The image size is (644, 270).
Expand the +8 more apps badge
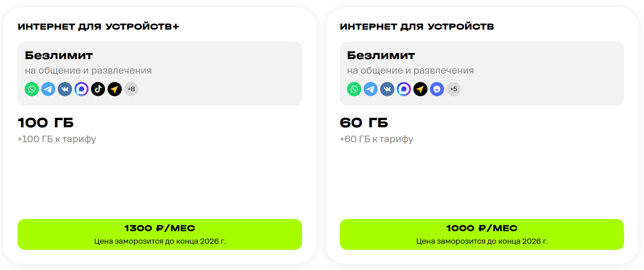pos(131,89)
